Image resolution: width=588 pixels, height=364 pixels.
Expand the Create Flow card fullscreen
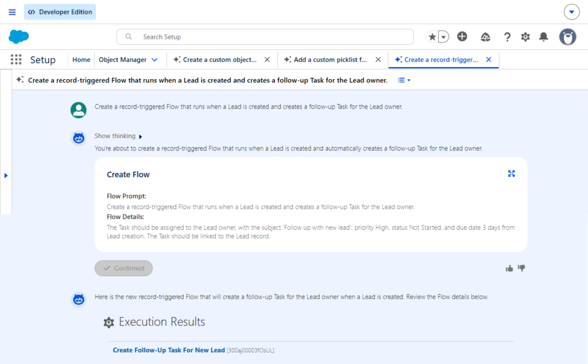click(x=512, y=173)
